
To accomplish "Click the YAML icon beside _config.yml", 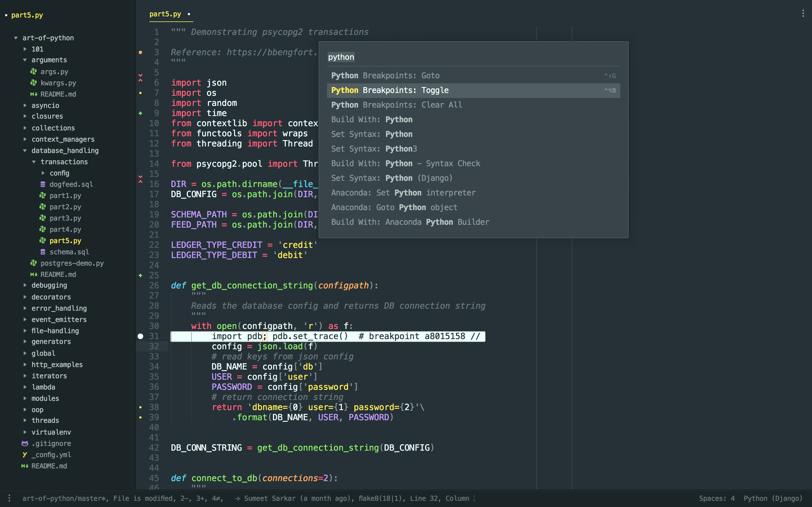I will click(25, 455).
